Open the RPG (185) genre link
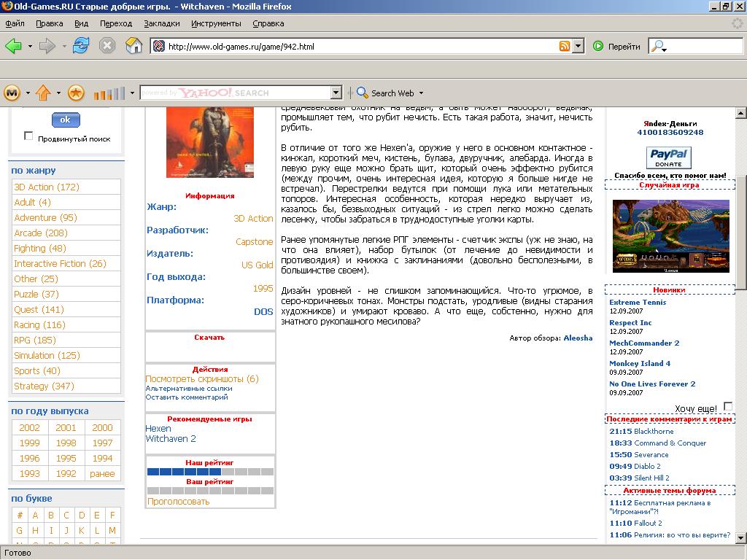Screen dimensions: 747x560 (x=35, y=340)
